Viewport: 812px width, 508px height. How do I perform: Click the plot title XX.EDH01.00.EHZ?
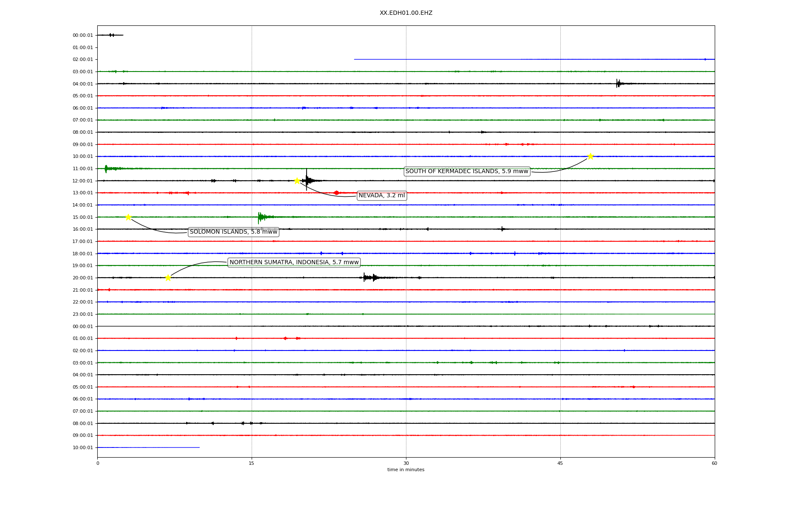pyautogui.click(x=406, y=13)
